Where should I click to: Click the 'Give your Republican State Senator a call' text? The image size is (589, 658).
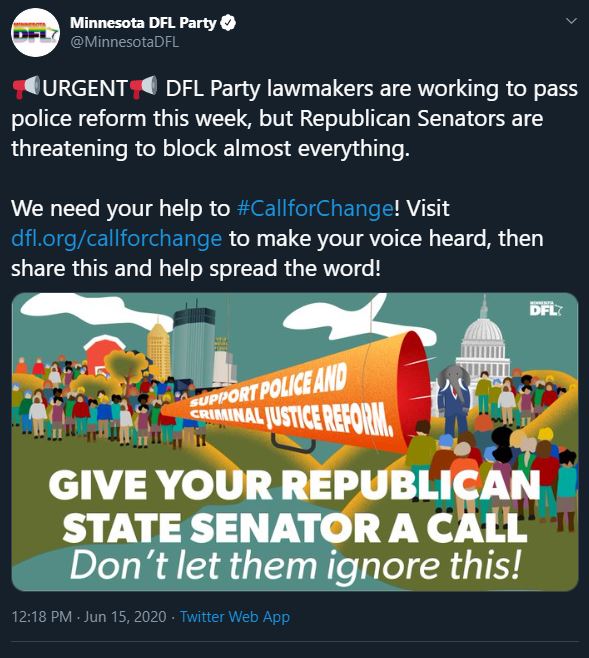[294, 507]
